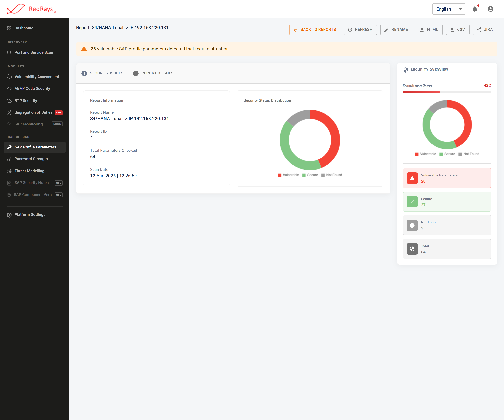Open BTP Security module
This screenshot has height=420, width=504.
click(x=35, y=101)
